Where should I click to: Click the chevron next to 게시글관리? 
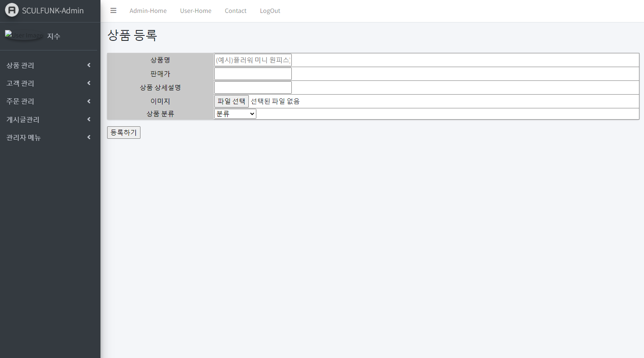tap(89, 119)
